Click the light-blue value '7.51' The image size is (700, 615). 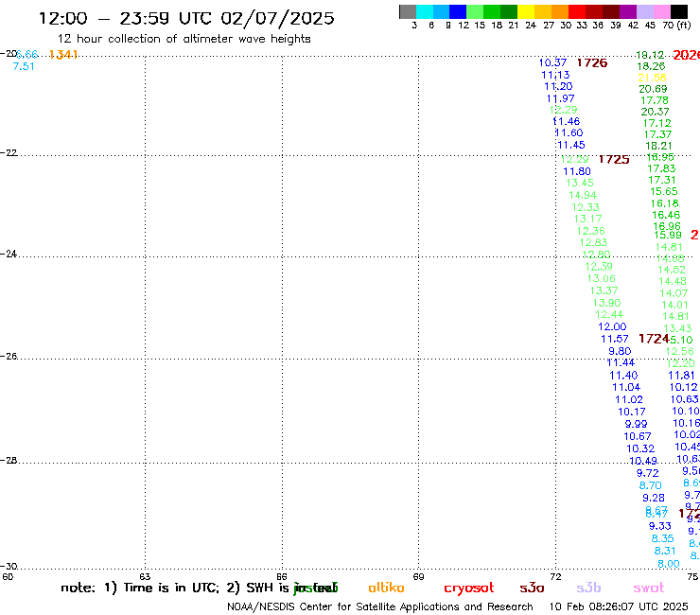[x=24, y=66]
